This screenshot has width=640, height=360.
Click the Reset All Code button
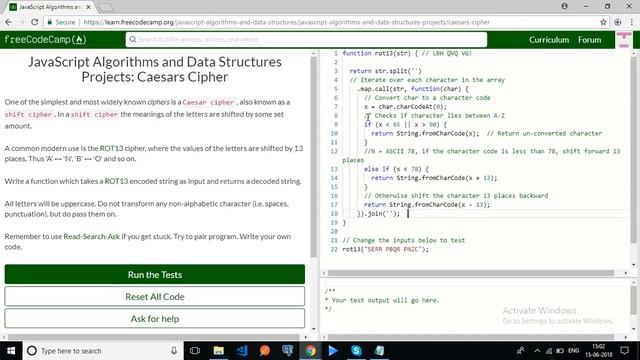pos(155,296)
